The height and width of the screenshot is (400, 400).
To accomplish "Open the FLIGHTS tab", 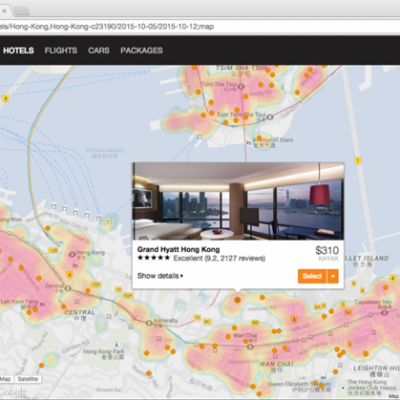I will (61, 50).
